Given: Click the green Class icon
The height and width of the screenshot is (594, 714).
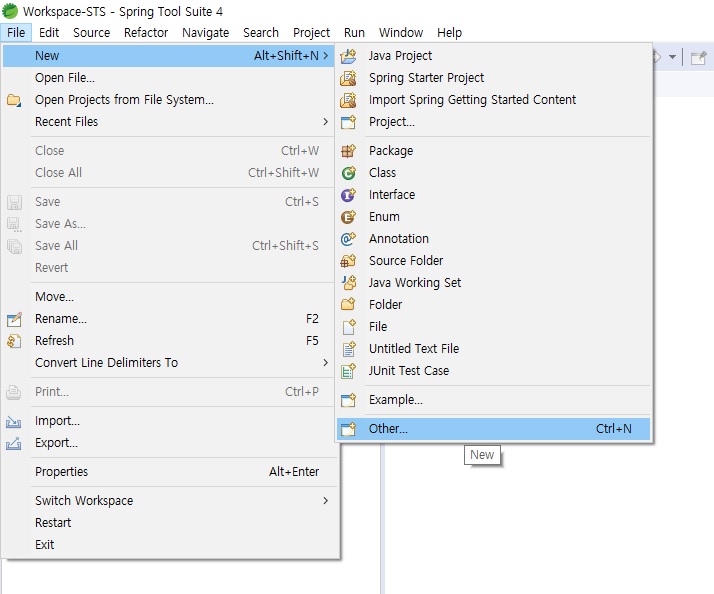Looking at the screenshot, I should (348, 173).
